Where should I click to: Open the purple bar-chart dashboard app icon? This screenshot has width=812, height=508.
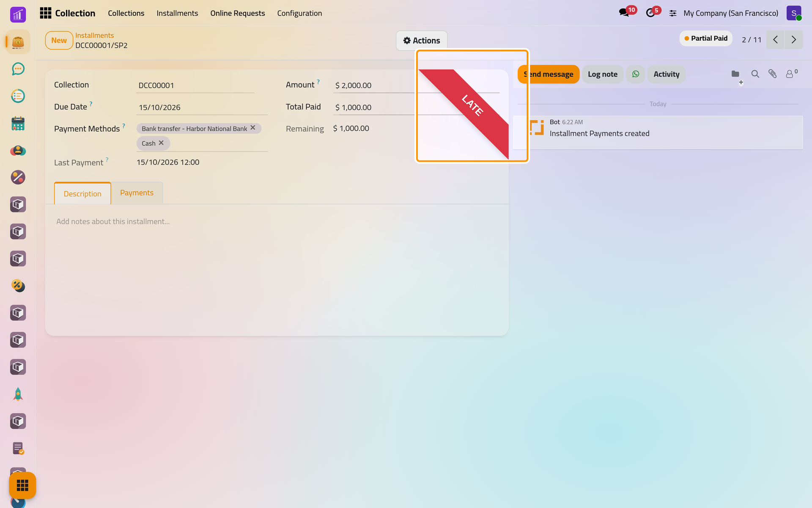click(x=18, y=14)
